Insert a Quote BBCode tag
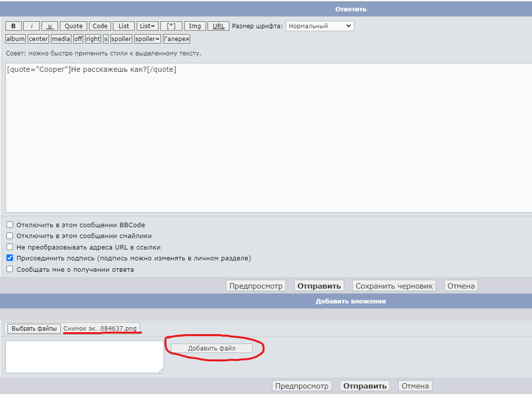This screenshot has height=397, width=532. point(74,26)
